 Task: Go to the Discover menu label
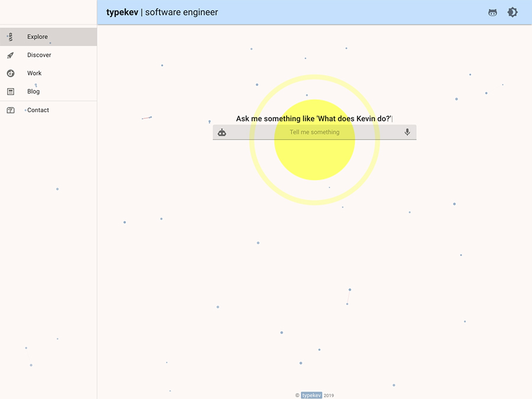point(39,55)
